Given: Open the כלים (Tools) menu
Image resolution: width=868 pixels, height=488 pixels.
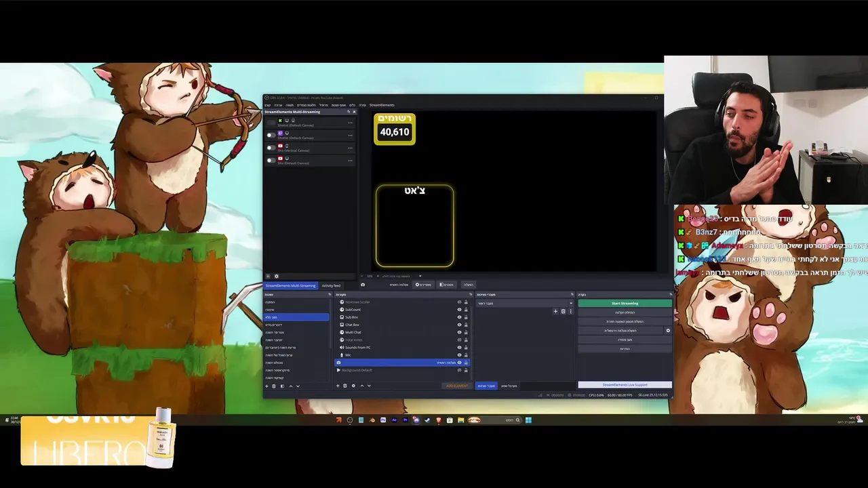Looking at the screenshot, I should pos(353,105).
